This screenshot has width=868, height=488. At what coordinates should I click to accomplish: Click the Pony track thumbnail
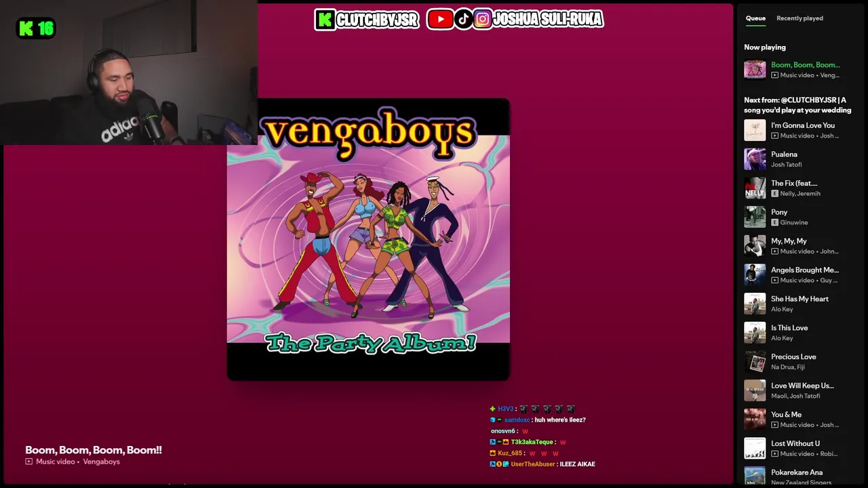[755, 217]
